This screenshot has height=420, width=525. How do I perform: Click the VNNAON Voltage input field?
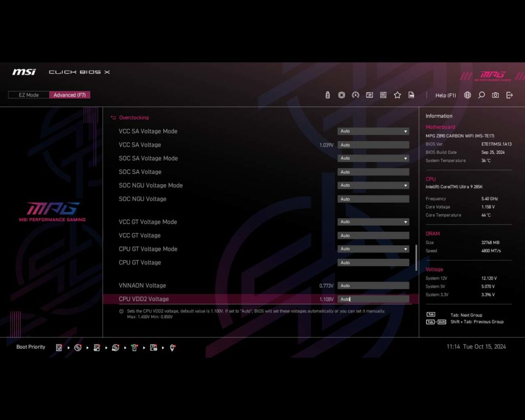(x=373, y=286)
